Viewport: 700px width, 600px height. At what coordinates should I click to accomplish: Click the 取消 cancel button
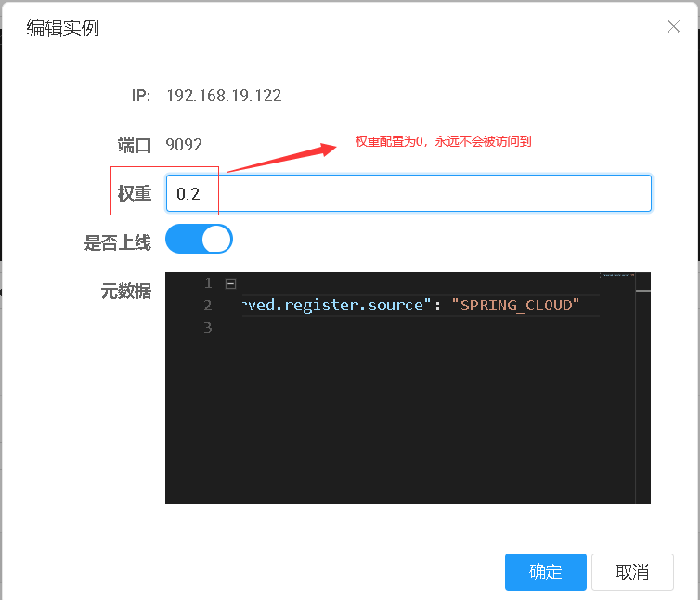632,572
